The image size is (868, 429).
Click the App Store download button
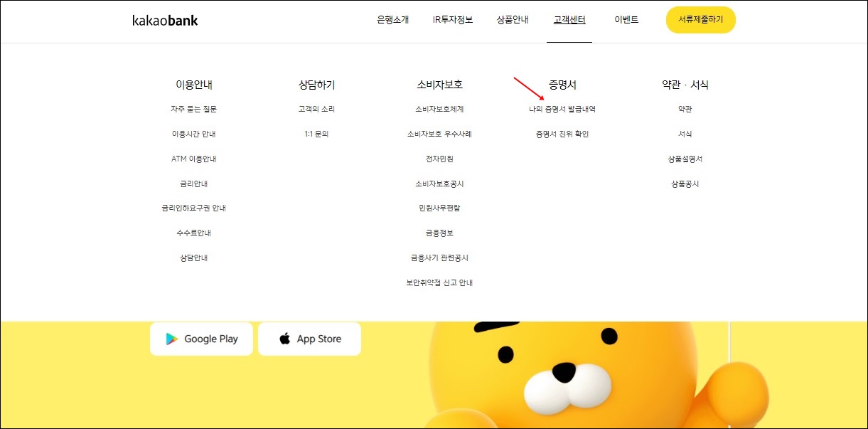[309, 339]
